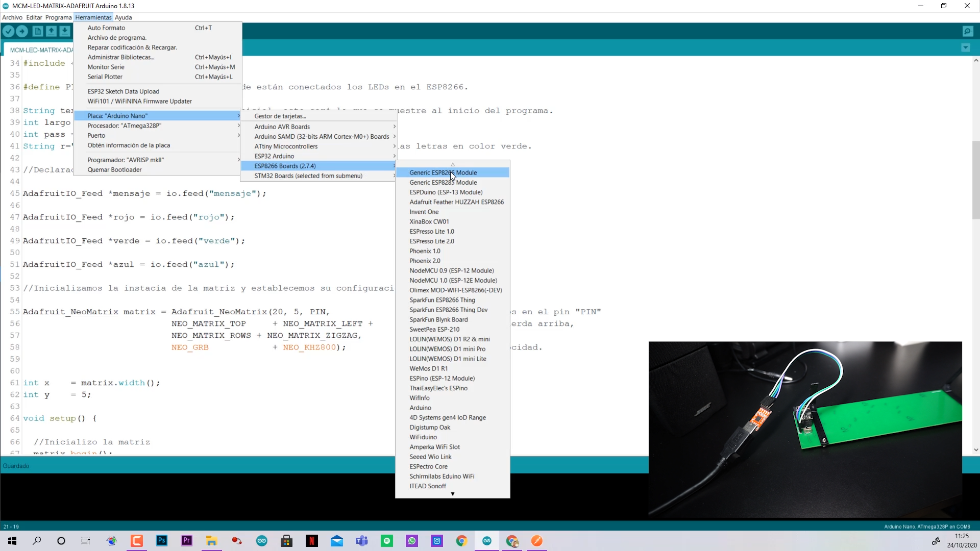Open the tab options dropdown arrow
The height and width of the screenshot is (551, 980).
pyautogui.click(x=965, y=47)
